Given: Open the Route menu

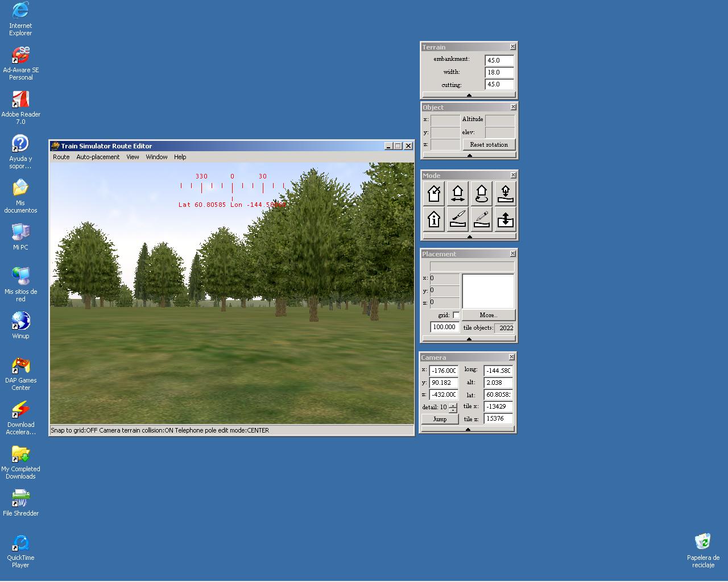Looking at the screenshot, I should tap(61, 157).
